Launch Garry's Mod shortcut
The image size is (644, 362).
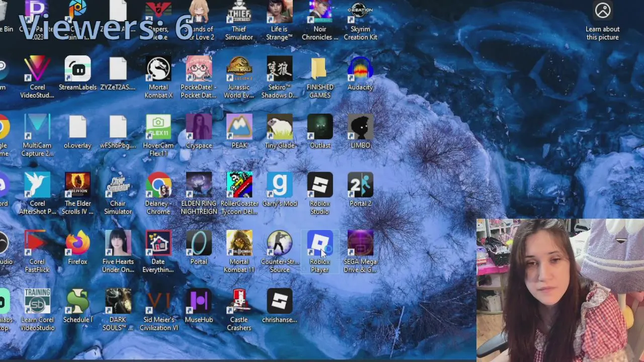click(279, 190)
